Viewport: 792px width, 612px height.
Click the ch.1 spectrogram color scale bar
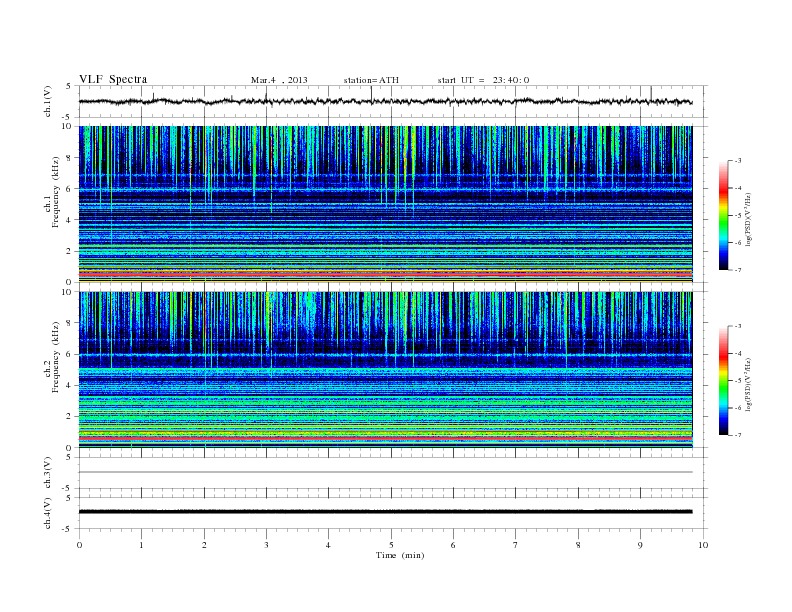(x=723, y=215)
